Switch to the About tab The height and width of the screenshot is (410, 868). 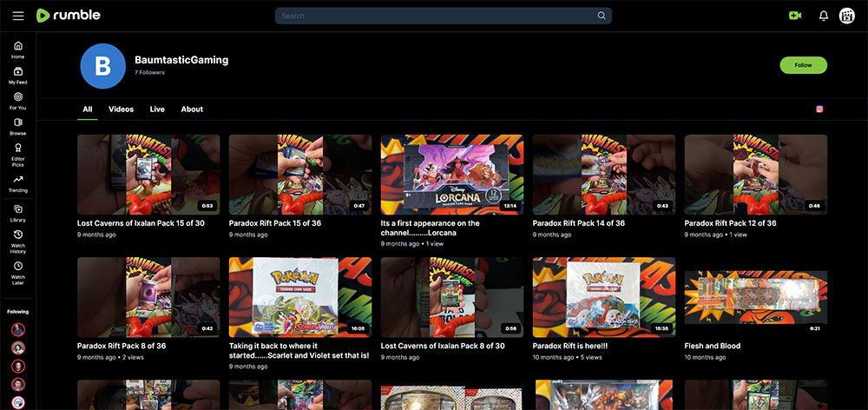192,109
